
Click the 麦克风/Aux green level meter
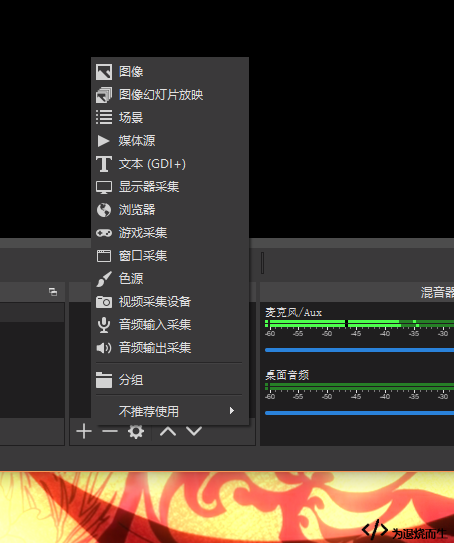[x=359, y=324]
